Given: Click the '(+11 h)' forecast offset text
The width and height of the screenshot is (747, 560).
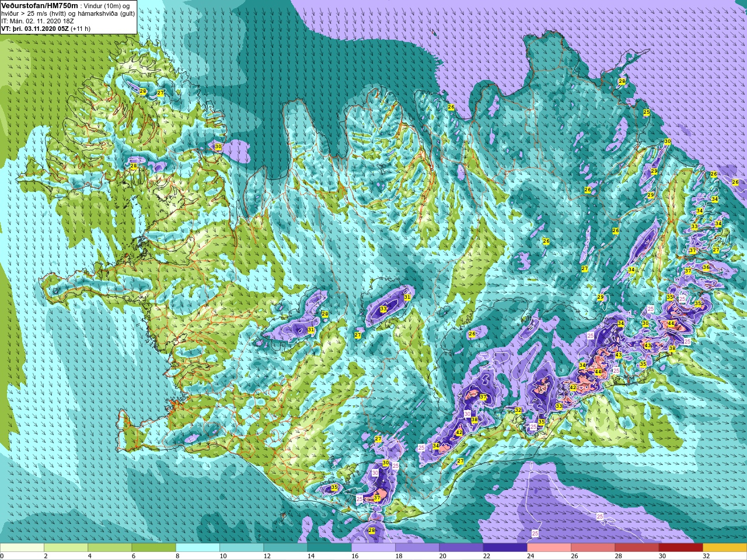Looking at the screenshot, I should pyautogui.click(x=81, y=29).
